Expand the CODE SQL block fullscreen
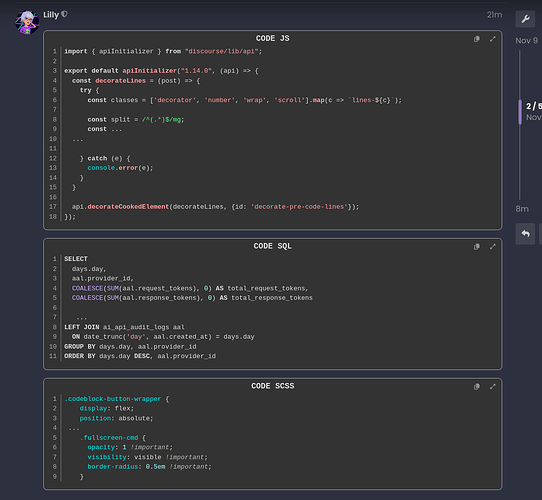 coord(493,247)
